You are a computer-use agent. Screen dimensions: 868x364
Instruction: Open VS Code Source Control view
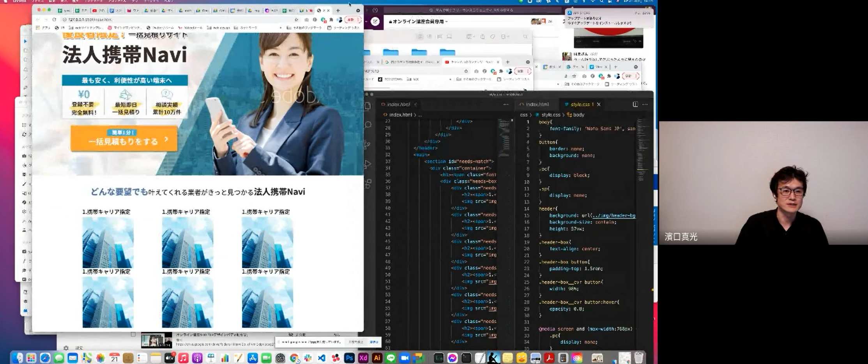(x=368, y=144)
